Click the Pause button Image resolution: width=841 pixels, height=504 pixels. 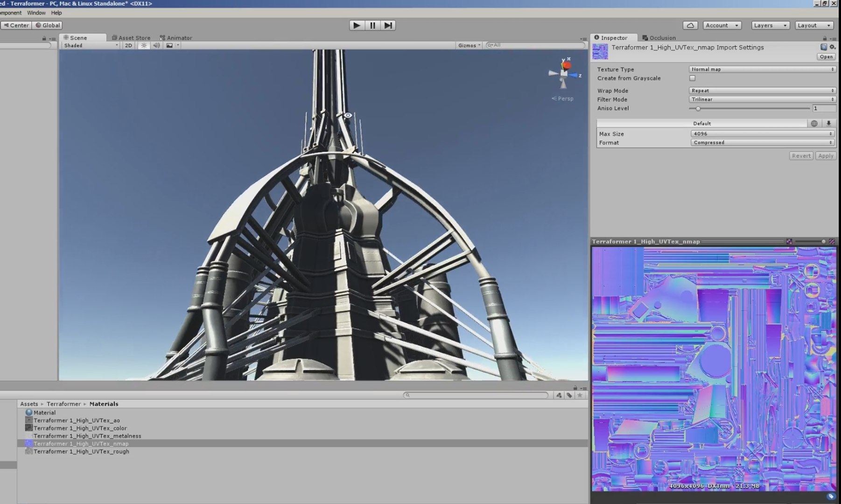point(372,26)
